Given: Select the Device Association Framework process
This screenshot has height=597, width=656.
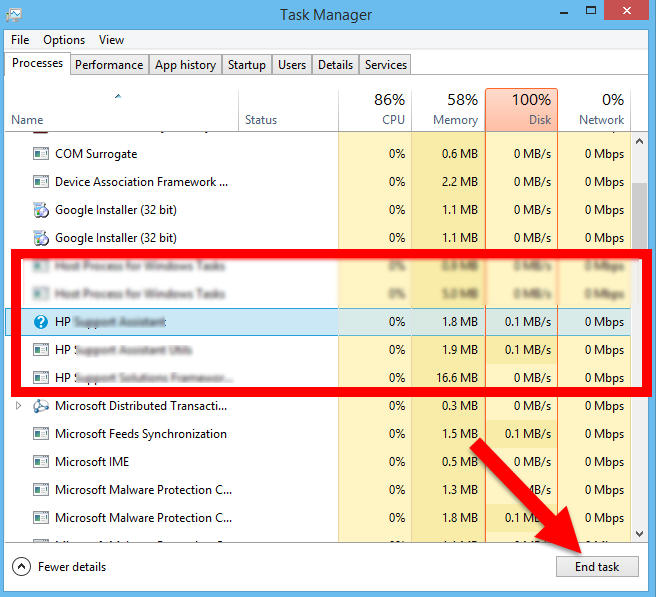Looking at the screenshot, I should (x=318, y=182).
